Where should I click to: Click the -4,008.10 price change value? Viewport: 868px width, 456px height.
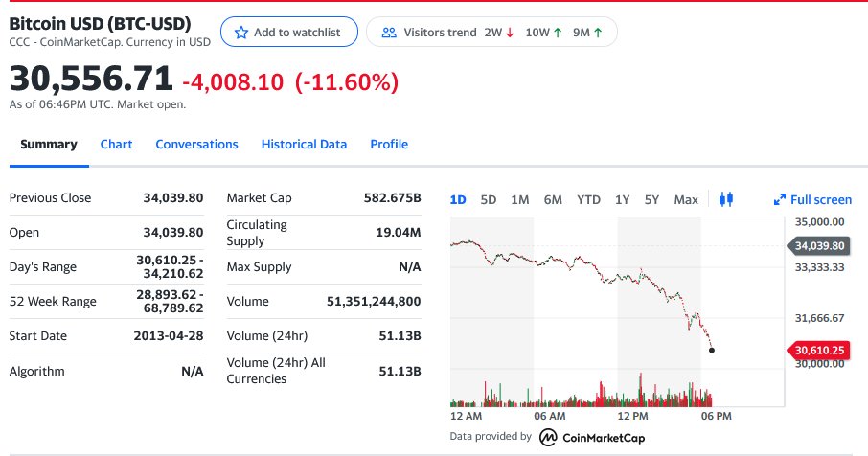[x=233, y=81]
